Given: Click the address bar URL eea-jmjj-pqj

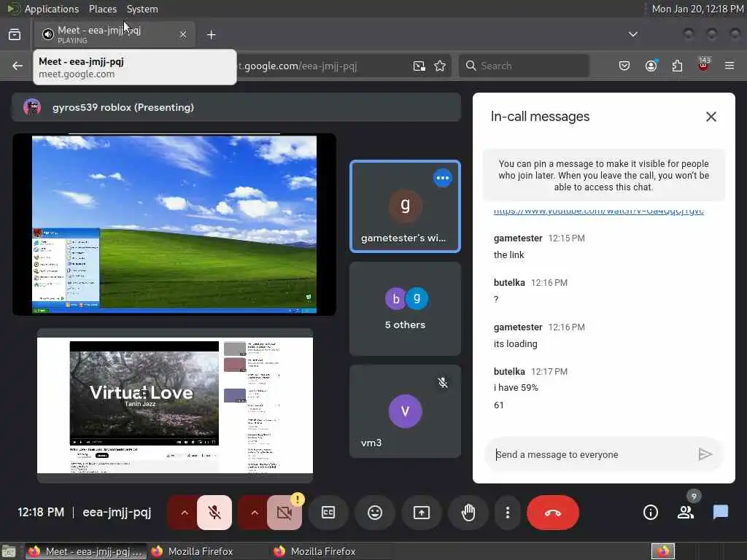Looking at the screenshot, I should coord(298,66).
